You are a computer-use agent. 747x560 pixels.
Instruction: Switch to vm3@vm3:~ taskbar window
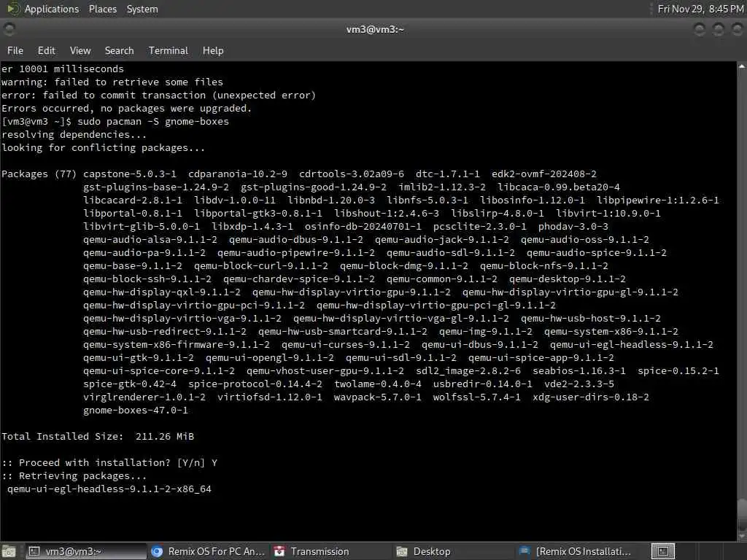coord(86,551)
